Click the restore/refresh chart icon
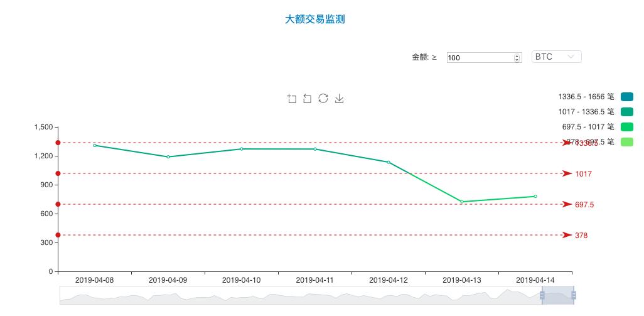This screenshot has height=316, width=644. click(x=323, y=99)
